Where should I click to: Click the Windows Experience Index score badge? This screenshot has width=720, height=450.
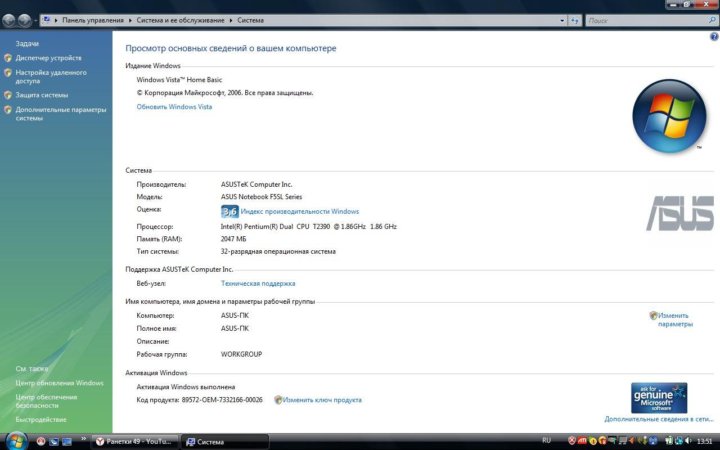click(229, 211)
